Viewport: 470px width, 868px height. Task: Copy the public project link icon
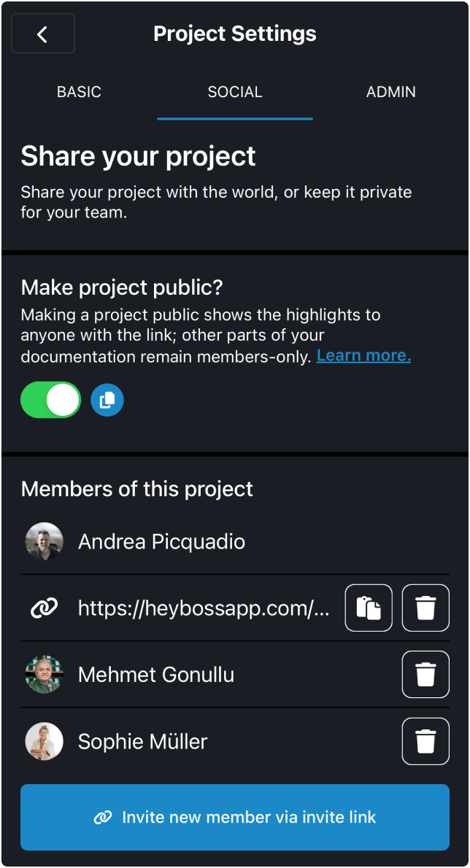click(x=107, y=400)
